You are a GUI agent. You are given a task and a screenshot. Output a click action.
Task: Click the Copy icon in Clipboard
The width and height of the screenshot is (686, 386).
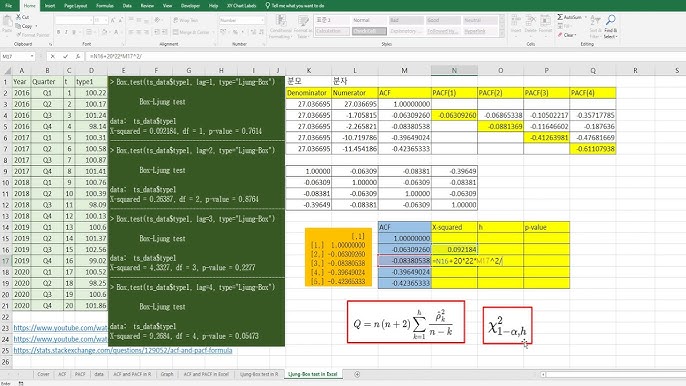click(19, 26)
